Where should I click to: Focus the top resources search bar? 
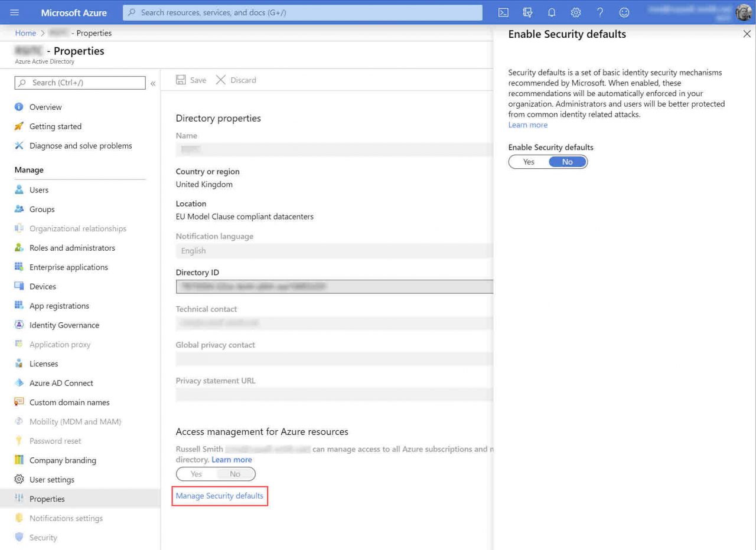[303, 12]
